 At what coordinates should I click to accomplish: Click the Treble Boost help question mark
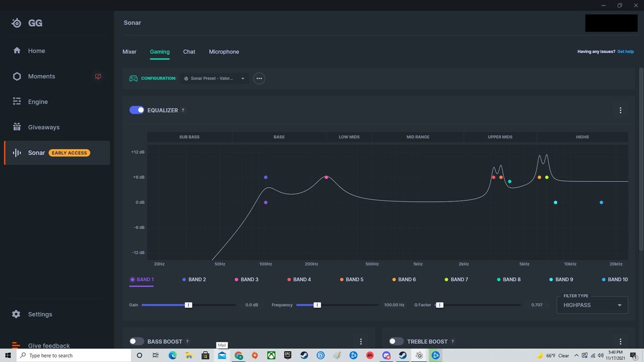coord(453,342)
